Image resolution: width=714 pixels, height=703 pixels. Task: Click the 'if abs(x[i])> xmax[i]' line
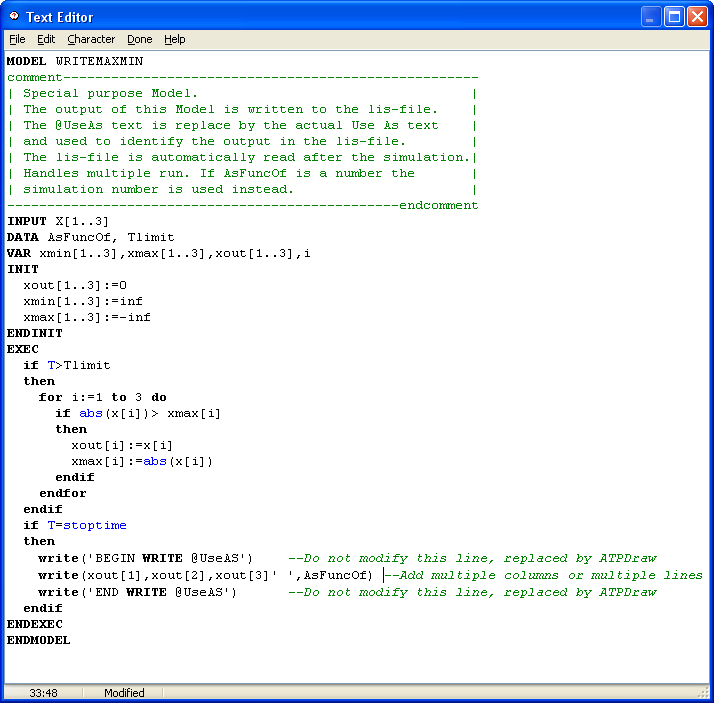pyautogui.click(x=138, y=413)
